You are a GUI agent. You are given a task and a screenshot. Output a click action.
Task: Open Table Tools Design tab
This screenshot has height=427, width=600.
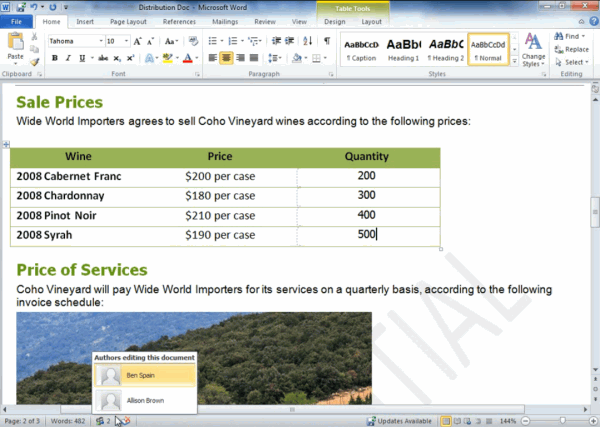[335, 22]
